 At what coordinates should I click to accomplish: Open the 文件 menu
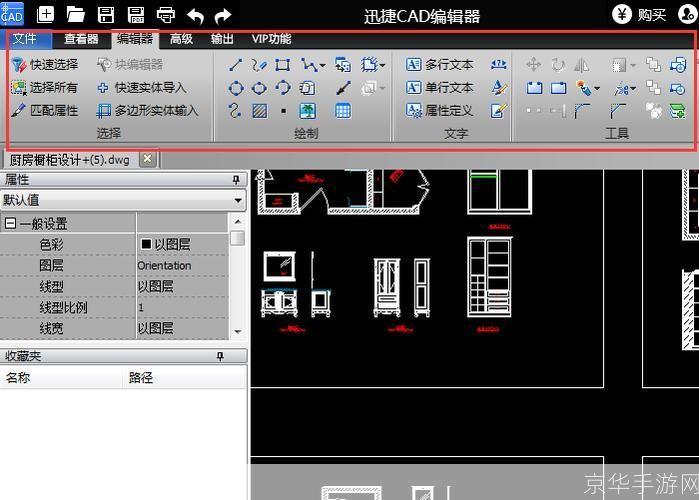25,39
